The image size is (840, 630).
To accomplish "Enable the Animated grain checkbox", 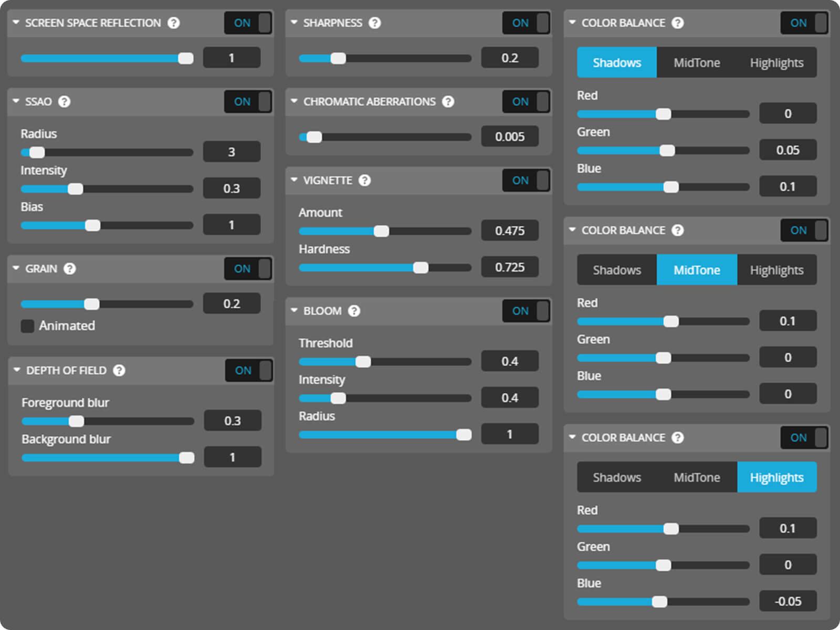I will coord(27,326).
